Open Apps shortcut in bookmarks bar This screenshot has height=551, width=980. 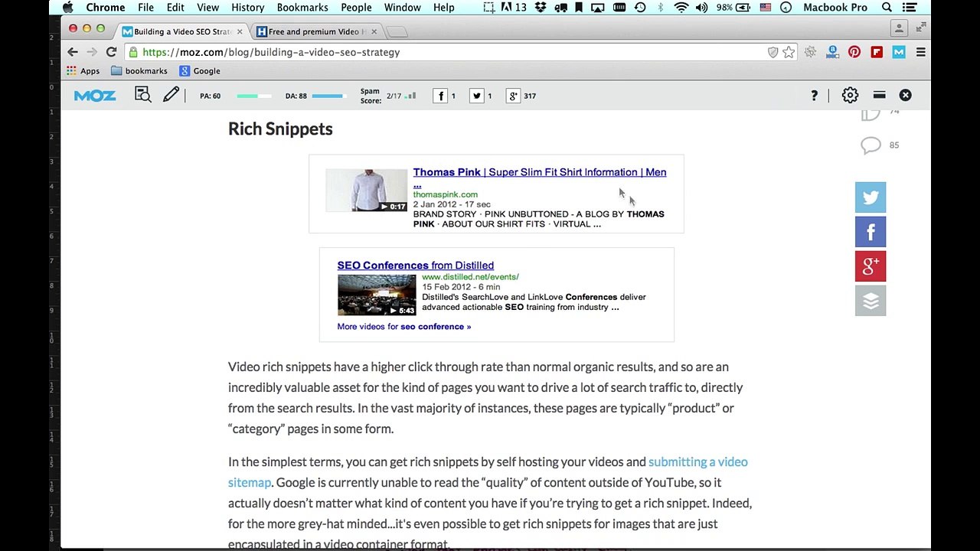(x=83, y=71)
